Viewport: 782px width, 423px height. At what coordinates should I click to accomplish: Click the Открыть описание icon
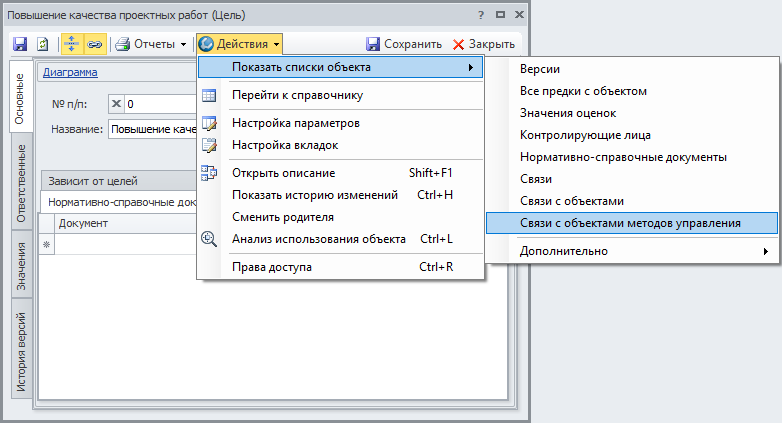209,173
